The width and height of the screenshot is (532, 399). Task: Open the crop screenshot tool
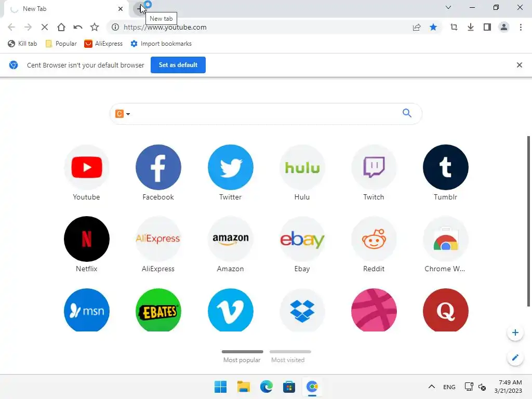454,27
